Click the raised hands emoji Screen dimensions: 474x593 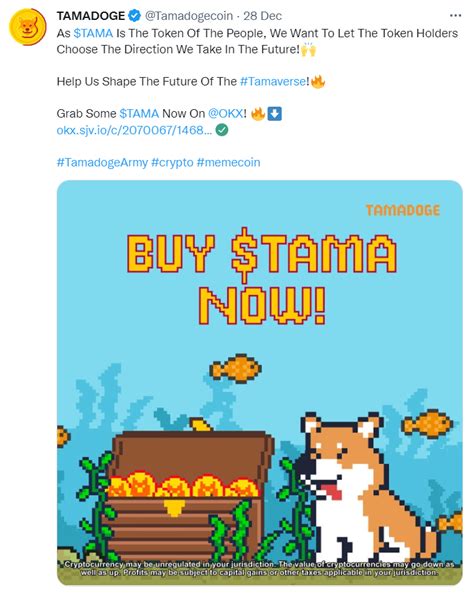click(x=309, y=49)
